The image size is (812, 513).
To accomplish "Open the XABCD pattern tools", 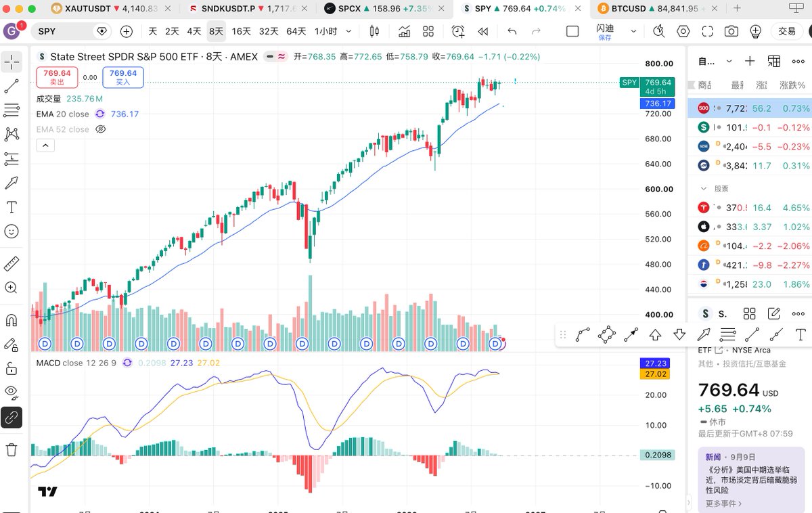I will click(12, 134).
